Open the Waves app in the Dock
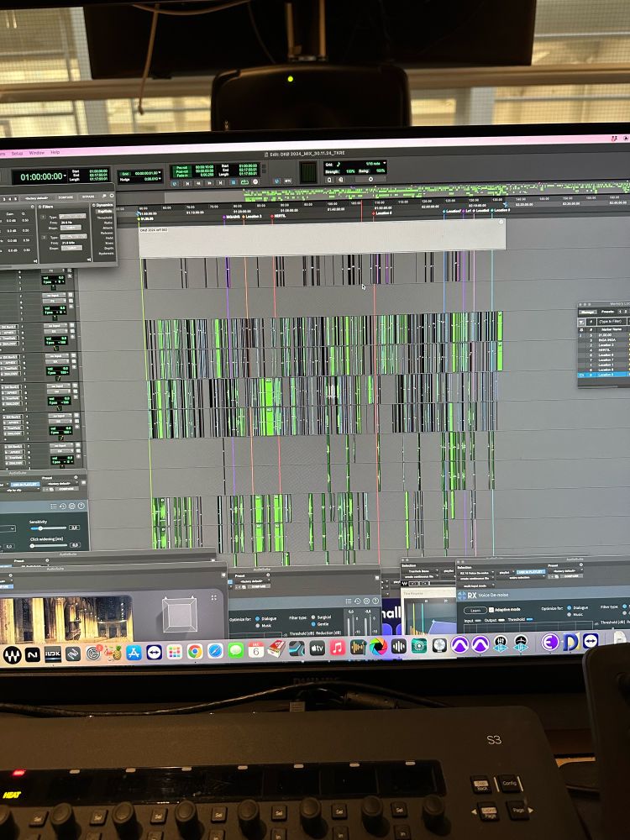 tap(12, 654)
